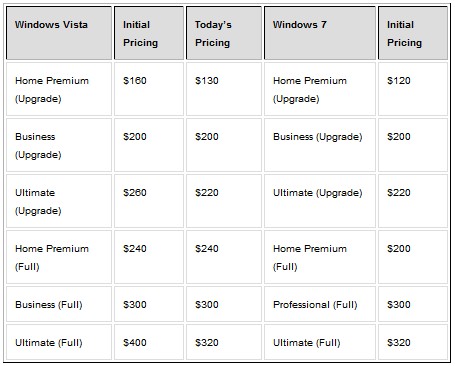The width and height of the screenshot is (455, 366).
Task: Click the $160 price cell
Action: [149, 89]
